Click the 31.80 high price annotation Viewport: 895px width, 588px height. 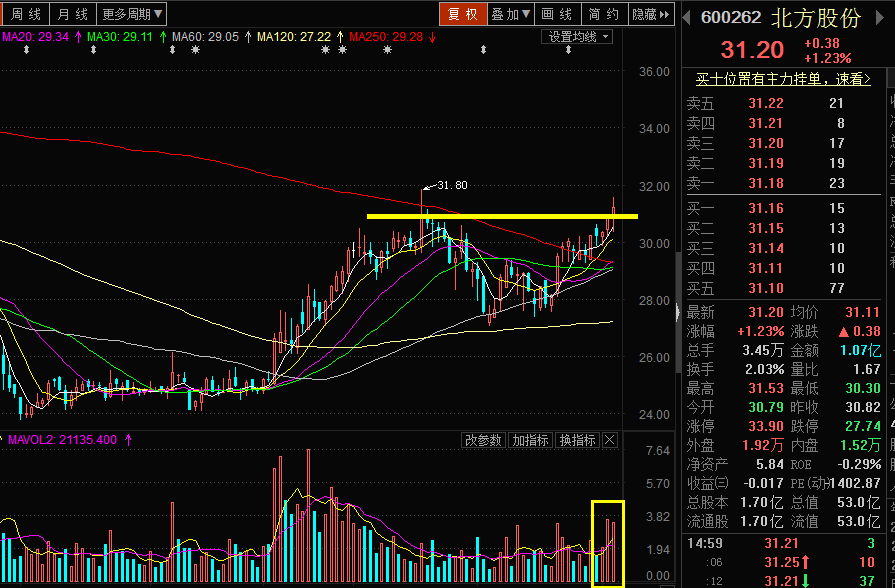(452, 185)
